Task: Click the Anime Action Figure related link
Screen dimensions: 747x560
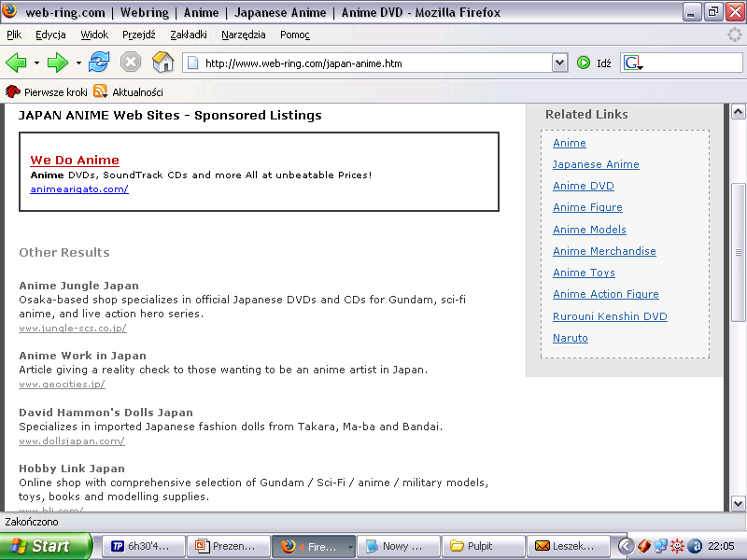Action: point(606,294)
